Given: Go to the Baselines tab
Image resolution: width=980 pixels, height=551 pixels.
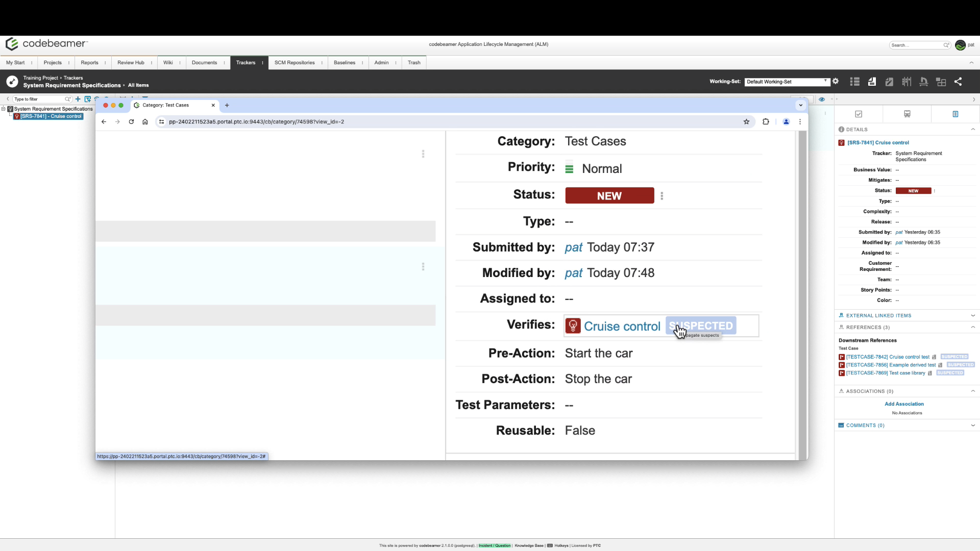Looking at the screenshot, I should pos(345,63).
